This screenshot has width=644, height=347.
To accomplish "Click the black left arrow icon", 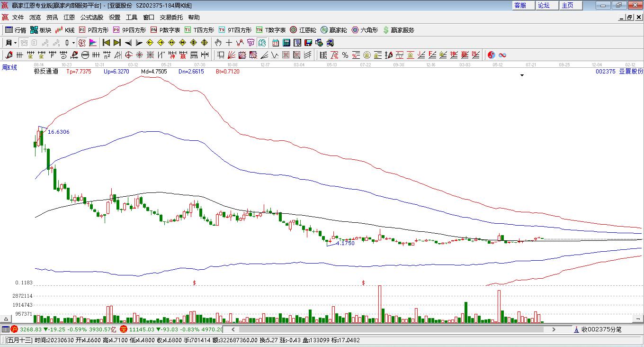I will pyautogui.click(x=128, y=43).
